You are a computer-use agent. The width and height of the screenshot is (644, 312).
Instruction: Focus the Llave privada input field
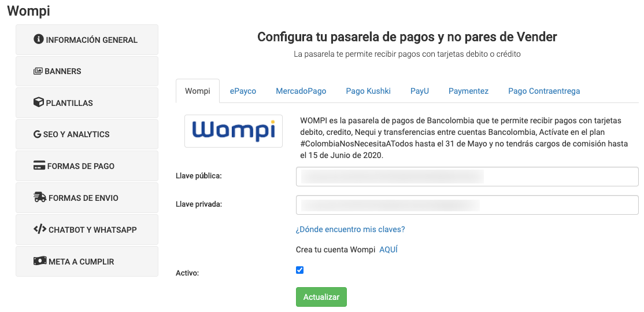[467, 205]
